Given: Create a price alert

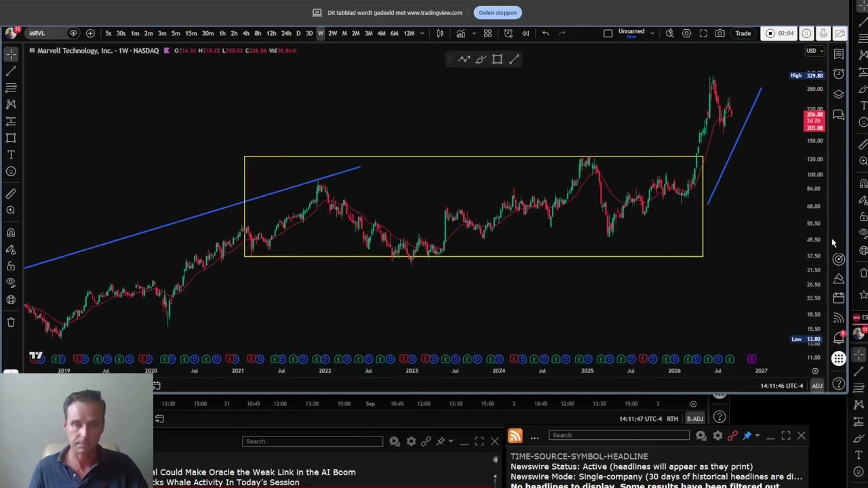Looking at the screenshot, I should 509,33.
